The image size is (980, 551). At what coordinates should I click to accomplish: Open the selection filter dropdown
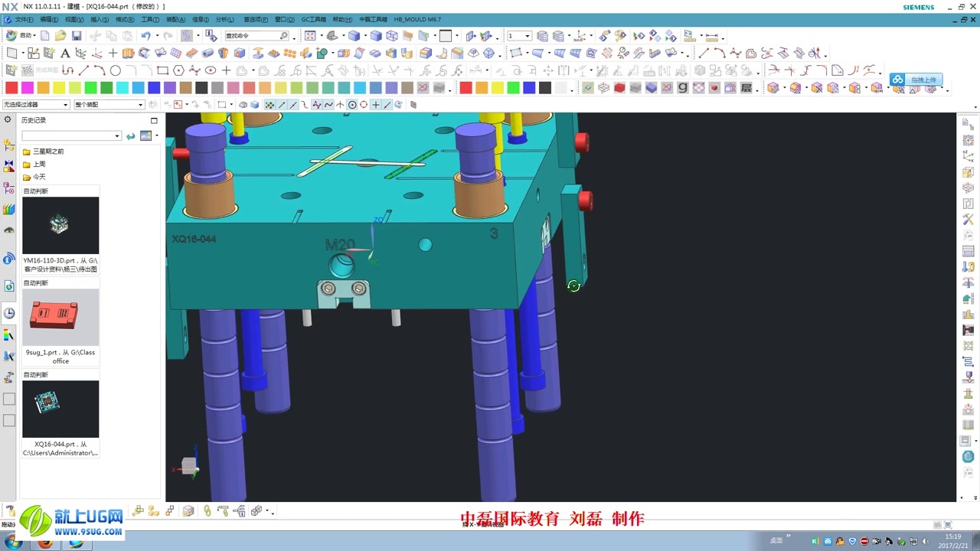pos(35,105)
